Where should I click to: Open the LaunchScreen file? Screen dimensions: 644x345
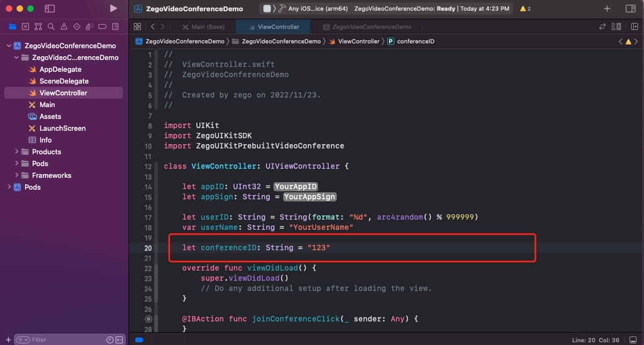click(x=62, y=128)
